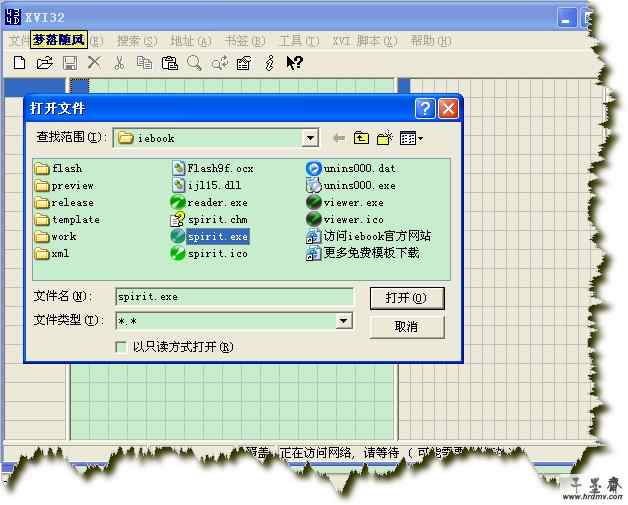
Task: Select the viewer.ico file
Action: (x=345, y=219)
